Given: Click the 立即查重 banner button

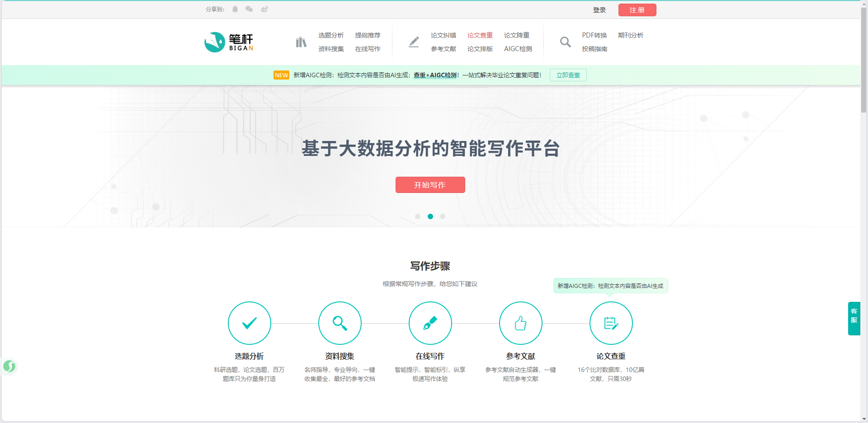Looking at the screenshot, I should pyautogui.click(x=568, y=75).
